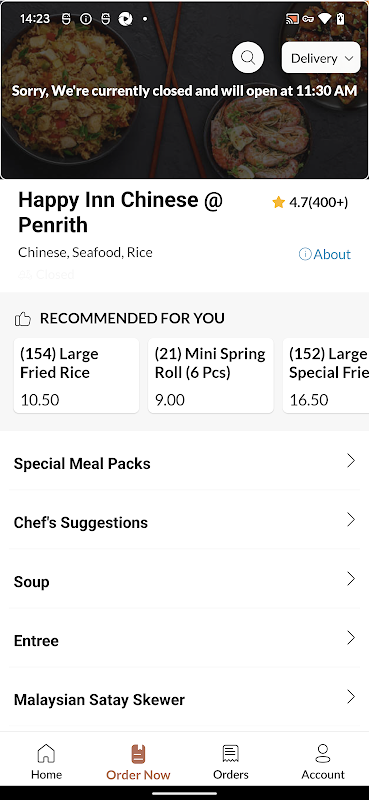Open the Orders receipt icon tab

tap(231, 754)
